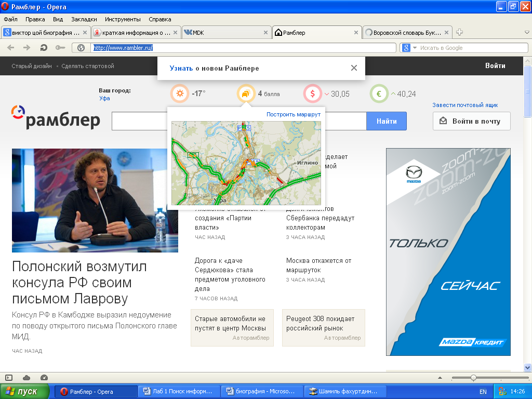
Task: Click the euro rate icon
Action: coord(379,94)
